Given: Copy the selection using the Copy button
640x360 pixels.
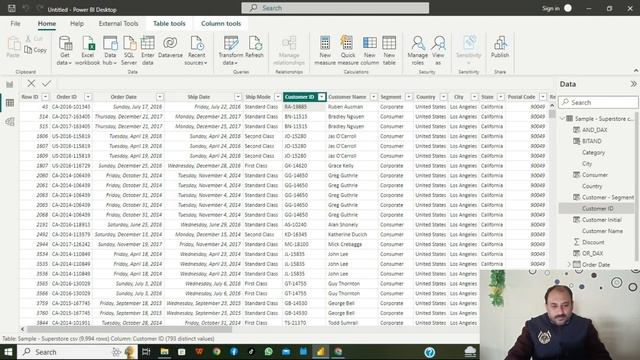Looking at the screenshot, I should (x=36, y=50).
